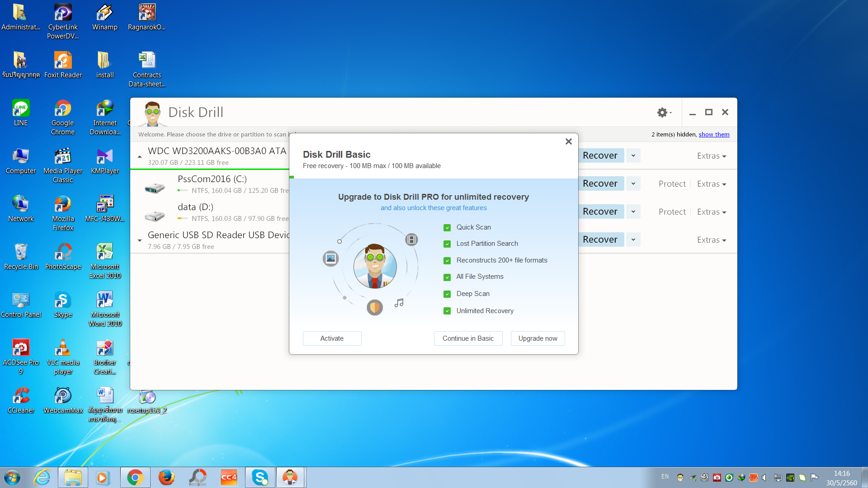This screenshot has height=488, width=868.
Task: Click the data (D:) drive icon
Action: coord(155,216)
